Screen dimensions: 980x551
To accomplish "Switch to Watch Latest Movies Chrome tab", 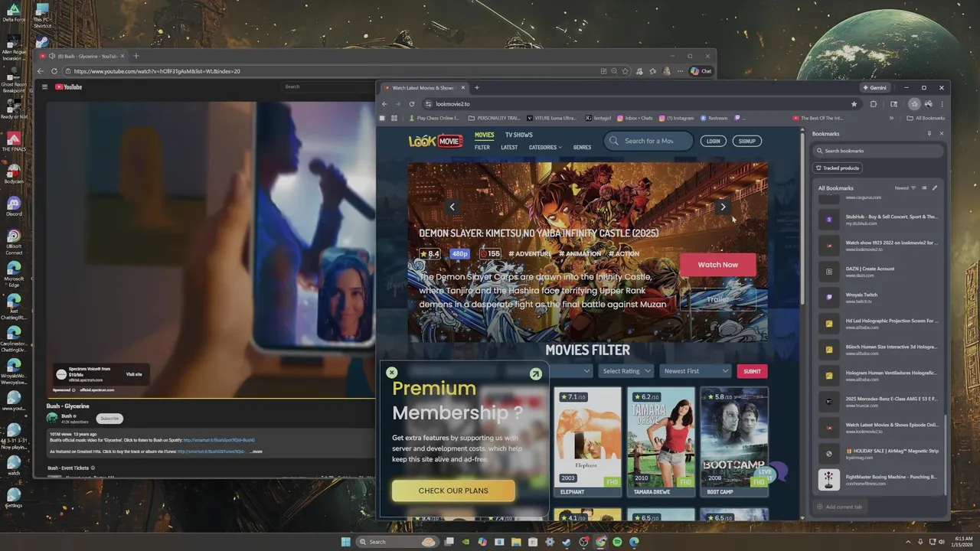I will 425,87.
